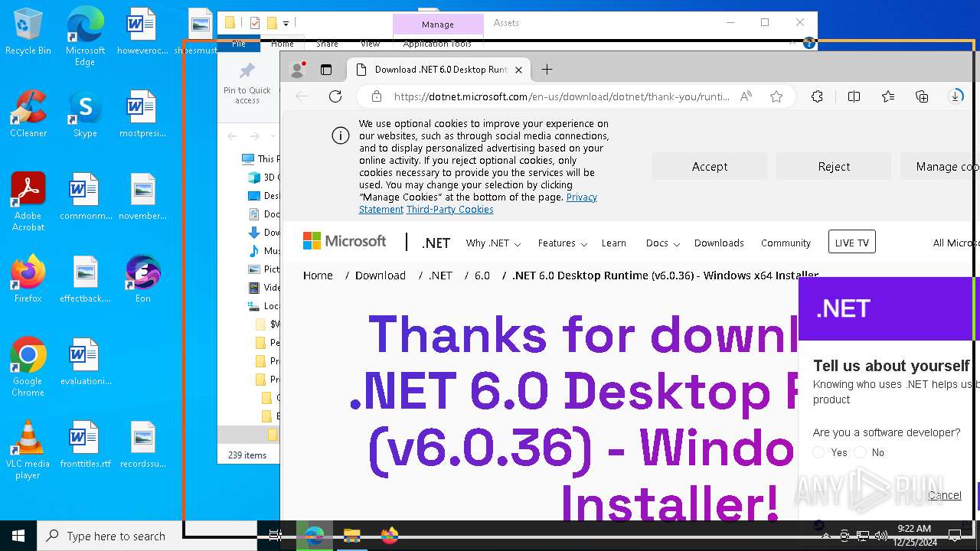Image resolution: width=980 pixels, height=551 pixels.
Task: Open the File menu in File Explorer
Action: (239, 44)
